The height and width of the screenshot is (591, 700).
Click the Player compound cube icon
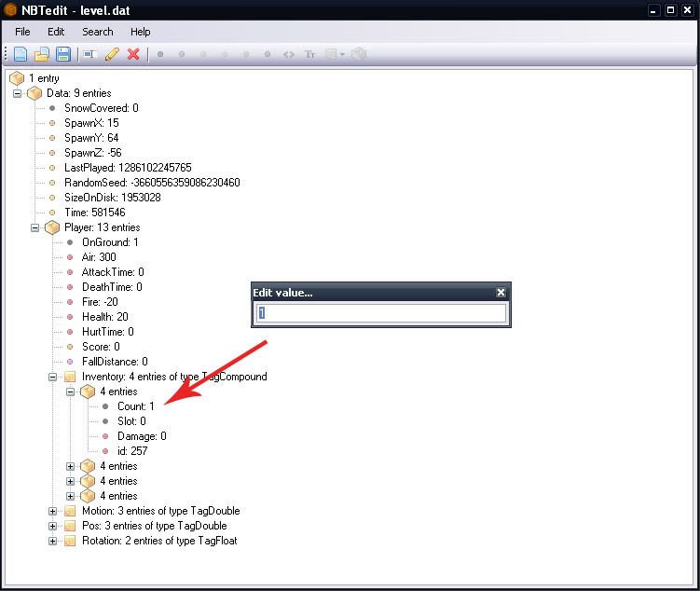point(52,227)
